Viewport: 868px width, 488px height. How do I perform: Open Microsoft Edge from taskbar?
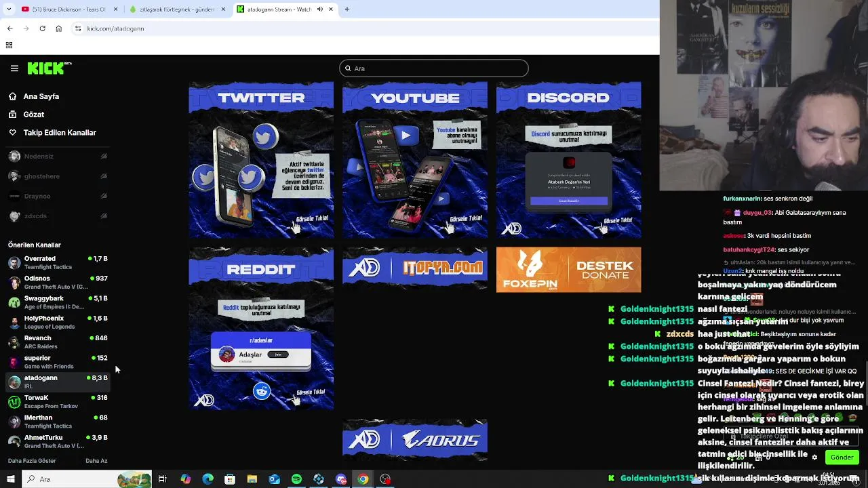pyautogui.click(x=208, y=479)
